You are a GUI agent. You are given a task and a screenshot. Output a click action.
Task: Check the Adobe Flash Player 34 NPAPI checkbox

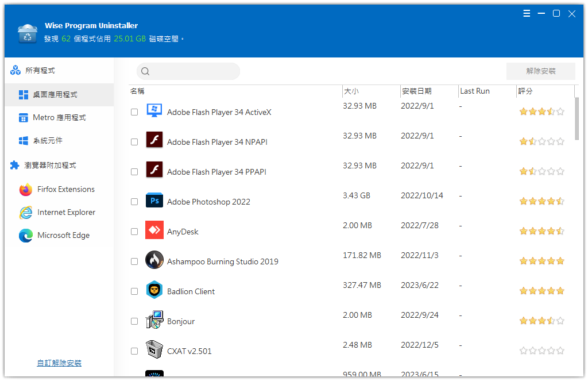pos(134,142)
